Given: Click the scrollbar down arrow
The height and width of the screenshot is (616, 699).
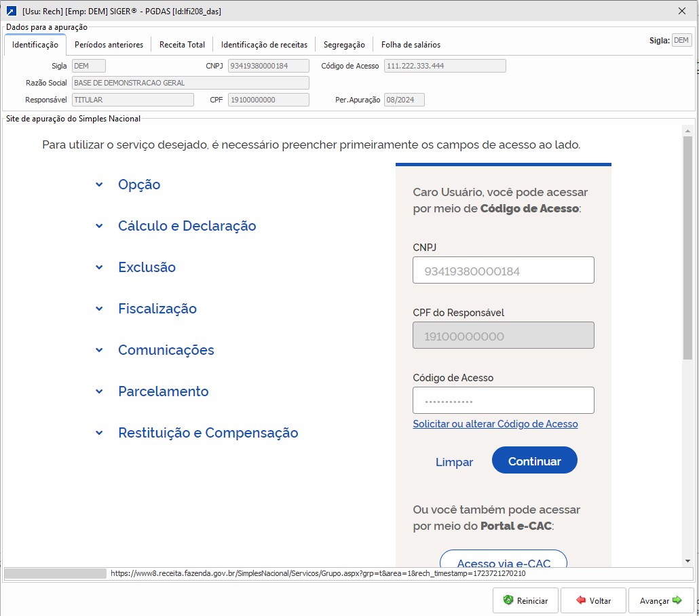Looking at the screenshot, I should pos(687,561).
